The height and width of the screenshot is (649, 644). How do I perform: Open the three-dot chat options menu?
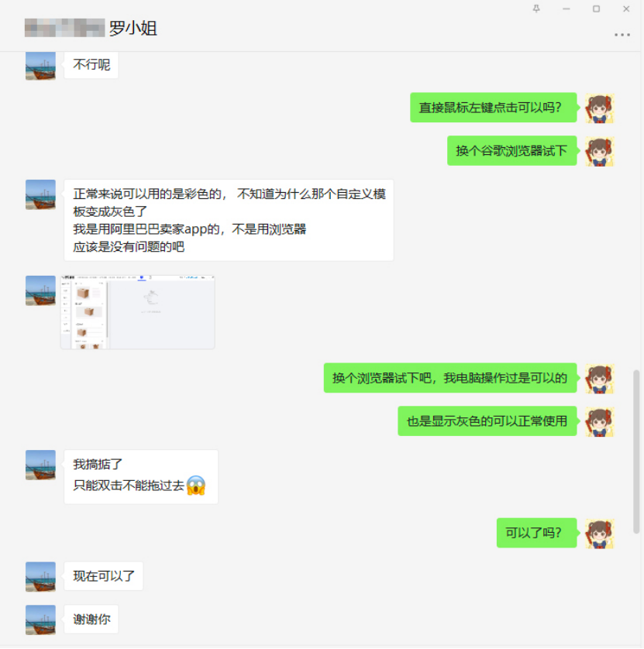pyautogui.click(x=622, y=35)
